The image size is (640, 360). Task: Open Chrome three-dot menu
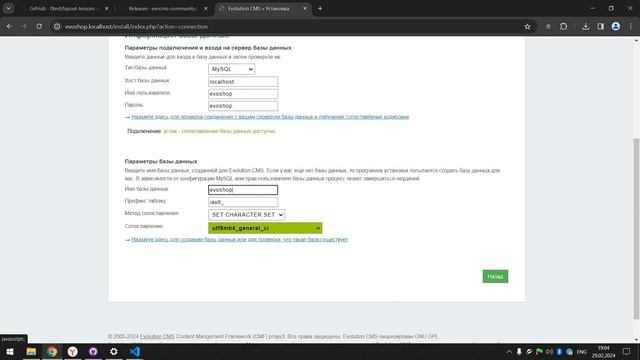[631, 27]
